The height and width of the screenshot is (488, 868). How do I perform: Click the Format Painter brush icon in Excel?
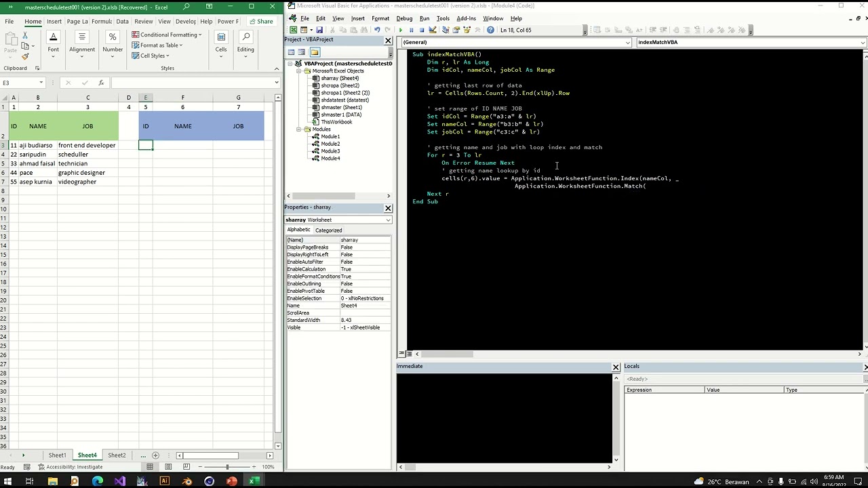[x=24, y=56]
